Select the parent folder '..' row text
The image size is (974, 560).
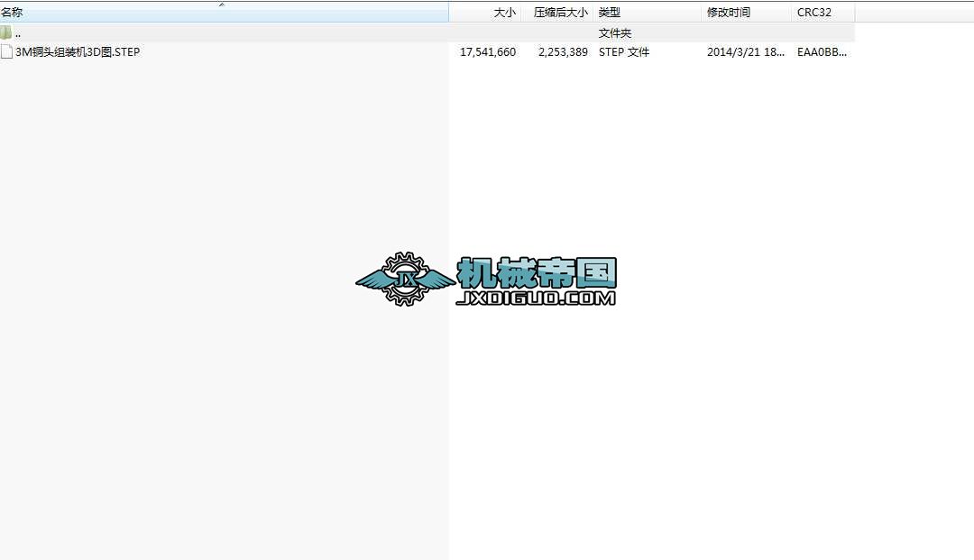(18, 34)
